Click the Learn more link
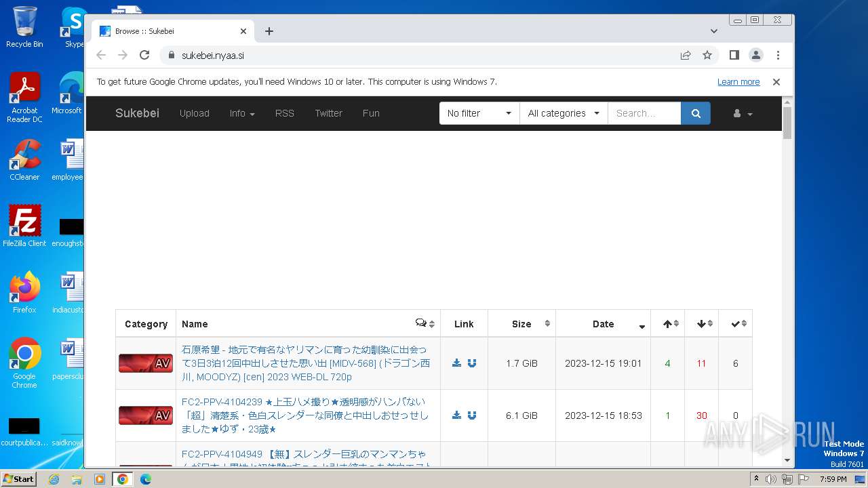This screenshot has width=868, height=488. point(738,82)
